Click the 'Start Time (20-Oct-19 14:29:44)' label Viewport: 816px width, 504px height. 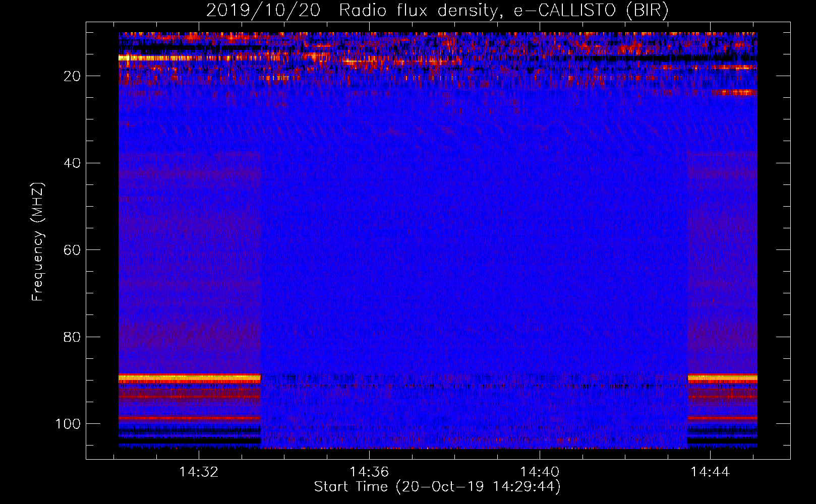[x=437, y=487]
